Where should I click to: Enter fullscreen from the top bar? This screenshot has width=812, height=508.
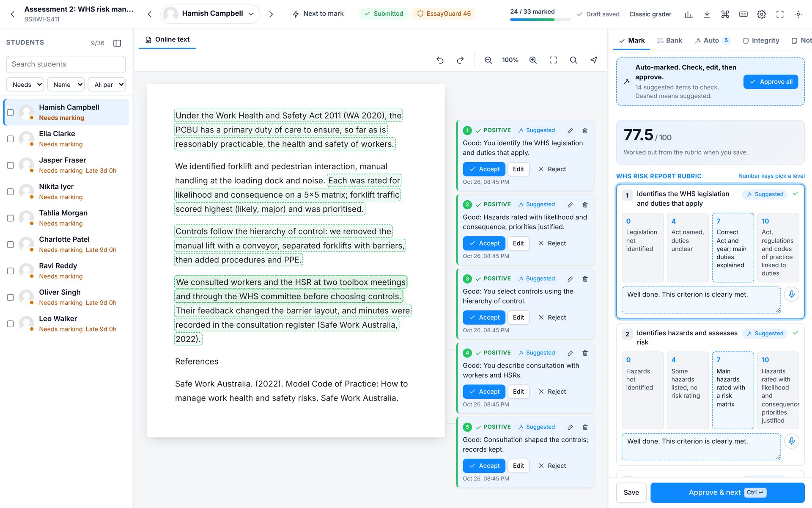780,14
